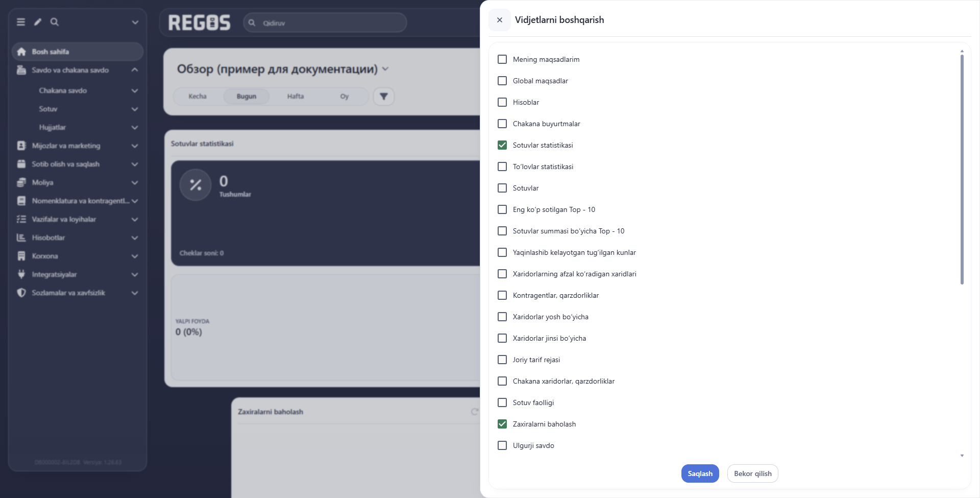Click the Vazifalar va loyihalar tasks icon
Image resolution: width=980 pixels, height=498 pixels.
point(21,219)
